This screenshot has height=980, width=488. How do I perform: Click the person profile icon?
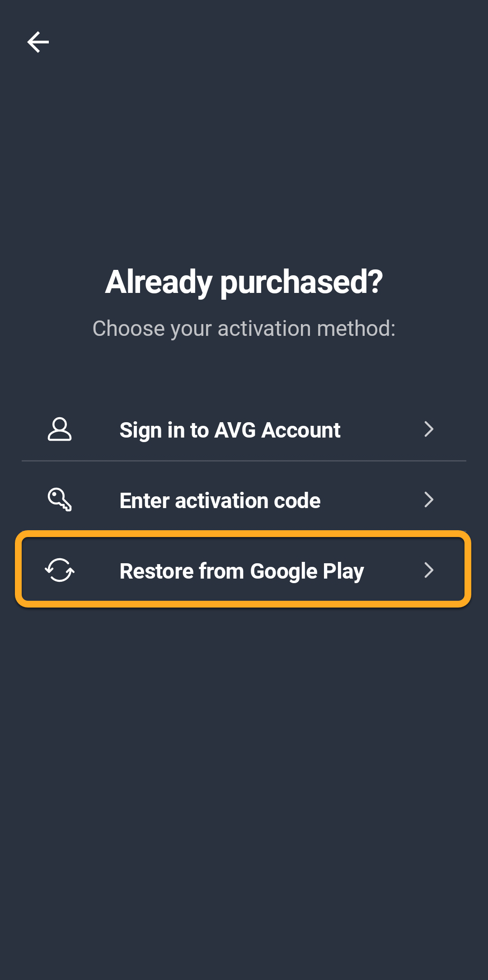[60, 429]
